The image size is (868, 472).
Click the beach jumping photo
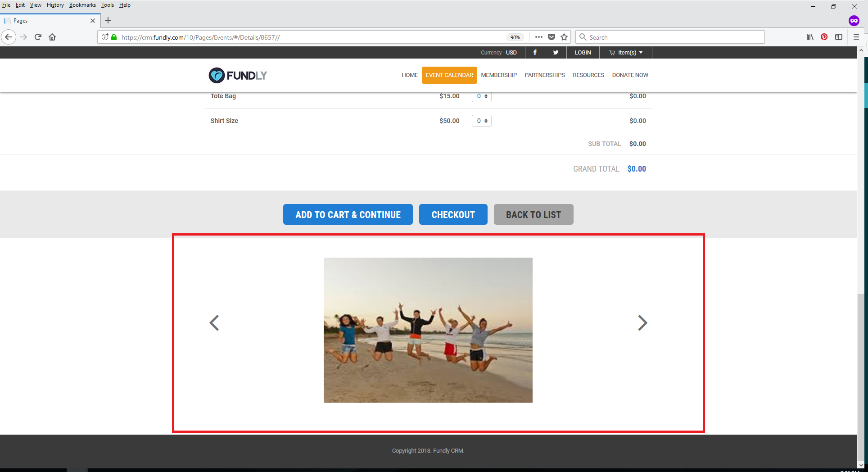(x=428, y=330)
